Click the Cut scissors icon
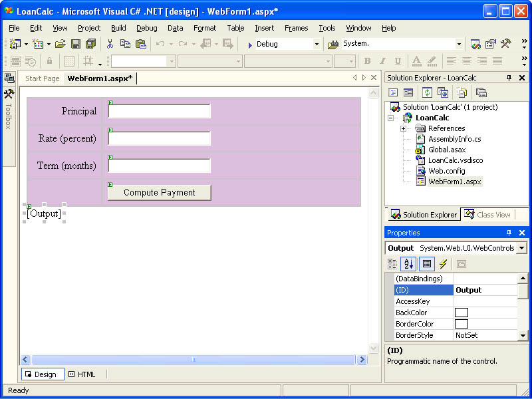 [110, 44]
